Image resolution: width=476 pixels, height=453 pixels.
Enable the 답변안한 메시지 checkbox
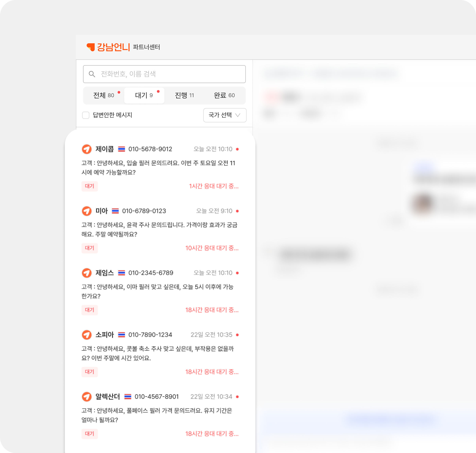(86, 115)
